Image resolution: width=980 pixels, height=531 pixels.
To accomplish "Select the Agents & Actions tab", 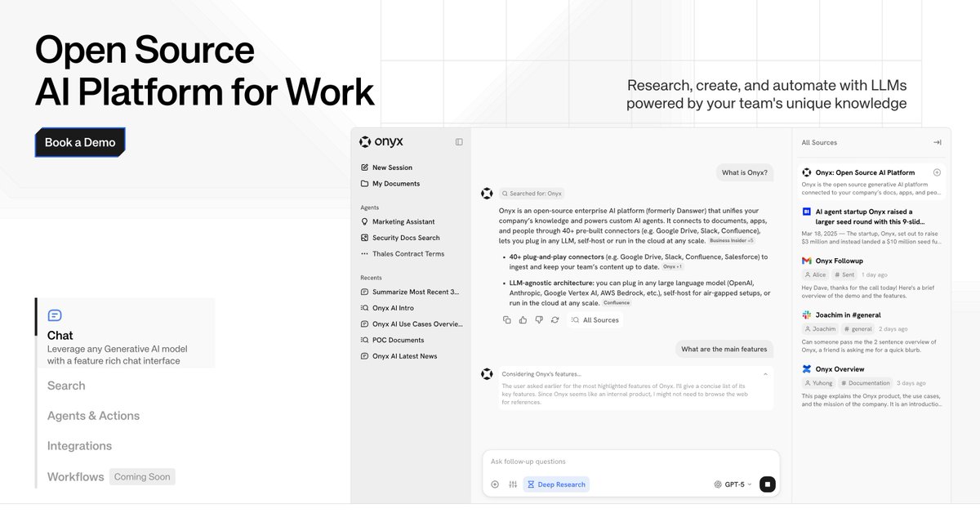I will coord(93,416).
